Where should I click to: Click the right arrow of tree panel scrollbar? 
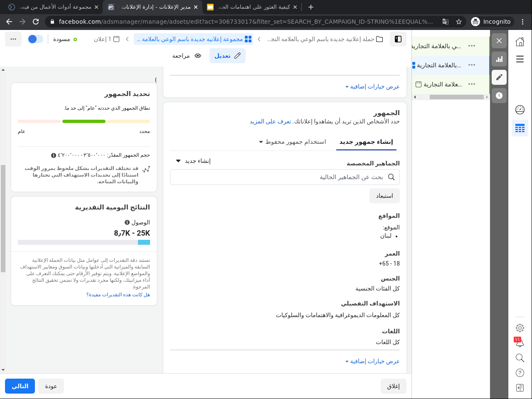pyautogui.click(x=487, y=97)
